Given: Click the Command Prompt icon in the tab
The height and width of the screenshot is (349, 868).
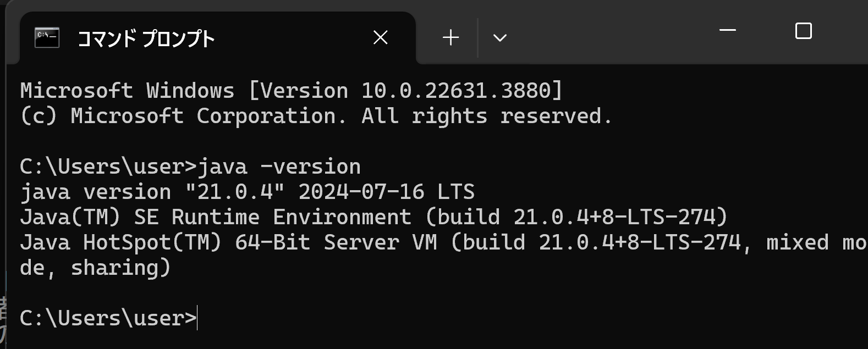Looking at the screenshot, I should click(47, 38).
